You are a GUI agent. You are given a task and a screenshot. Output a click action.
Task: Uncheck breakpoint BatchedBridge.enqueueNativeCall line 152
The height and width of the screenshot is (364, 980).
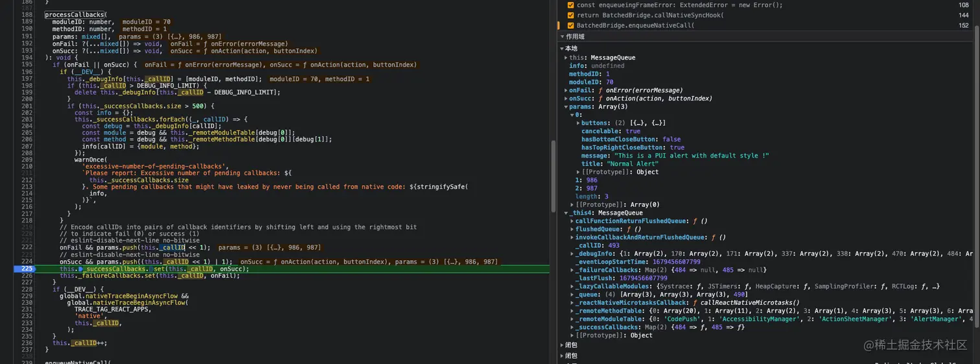(x=570, y=25)
